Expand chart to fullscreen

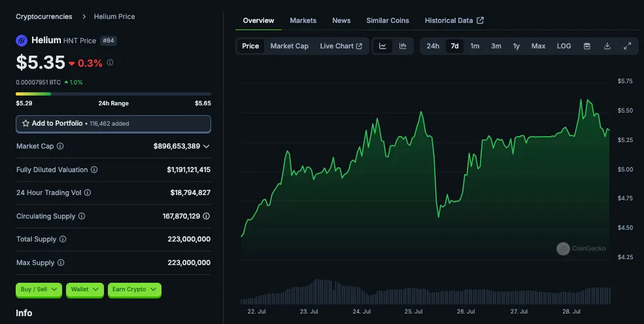pos(627,46)
